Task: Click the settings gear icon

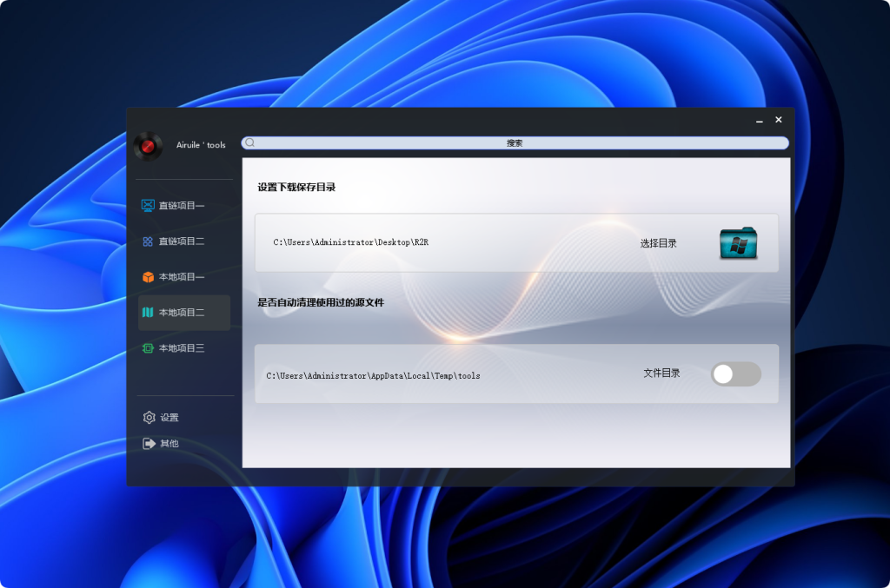Action: pos(149,417)
